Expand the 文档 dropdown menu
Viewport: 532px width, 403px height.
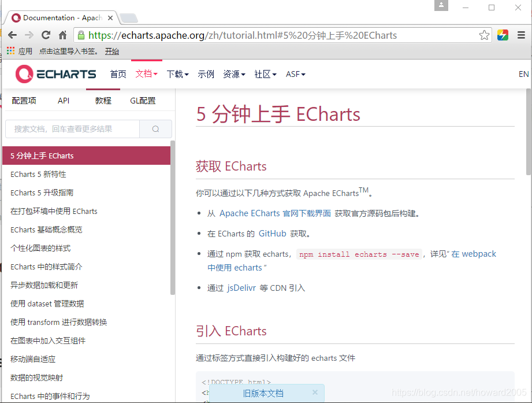coord(147,73)
